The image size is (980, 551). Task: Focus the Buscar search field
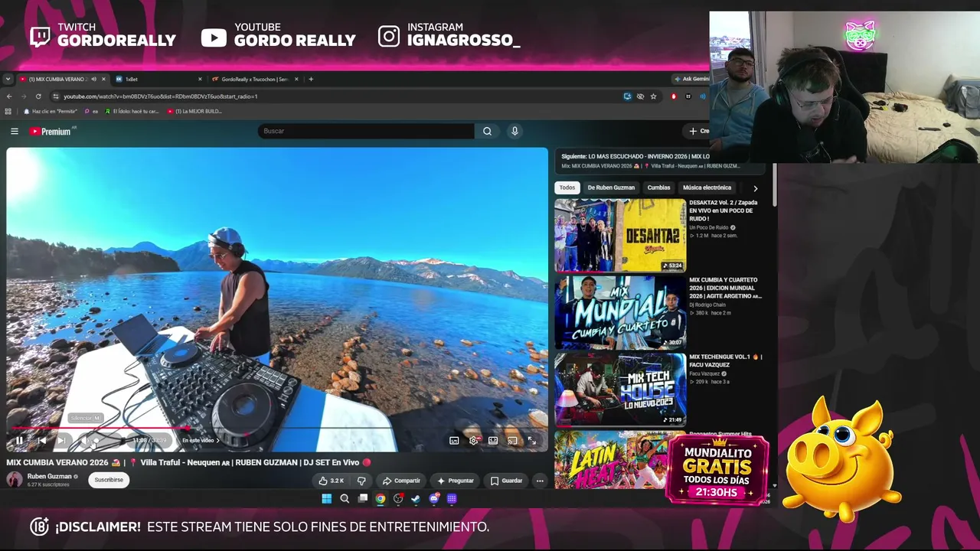[x=366, y=131]
